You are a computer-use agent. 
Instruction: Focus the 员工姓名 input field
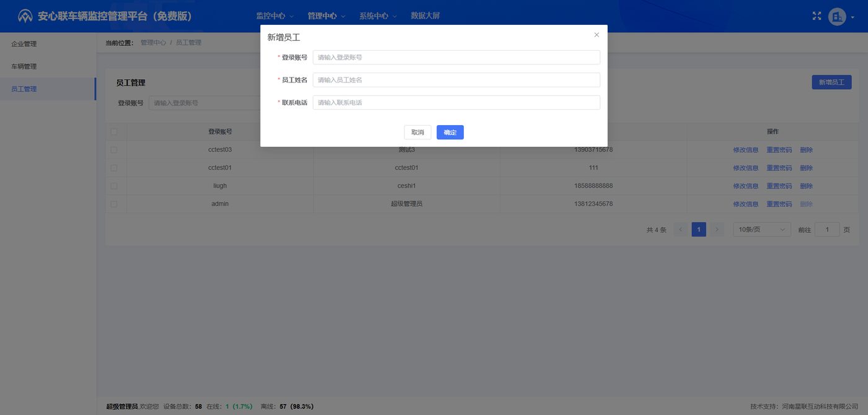tap(456, 80)
